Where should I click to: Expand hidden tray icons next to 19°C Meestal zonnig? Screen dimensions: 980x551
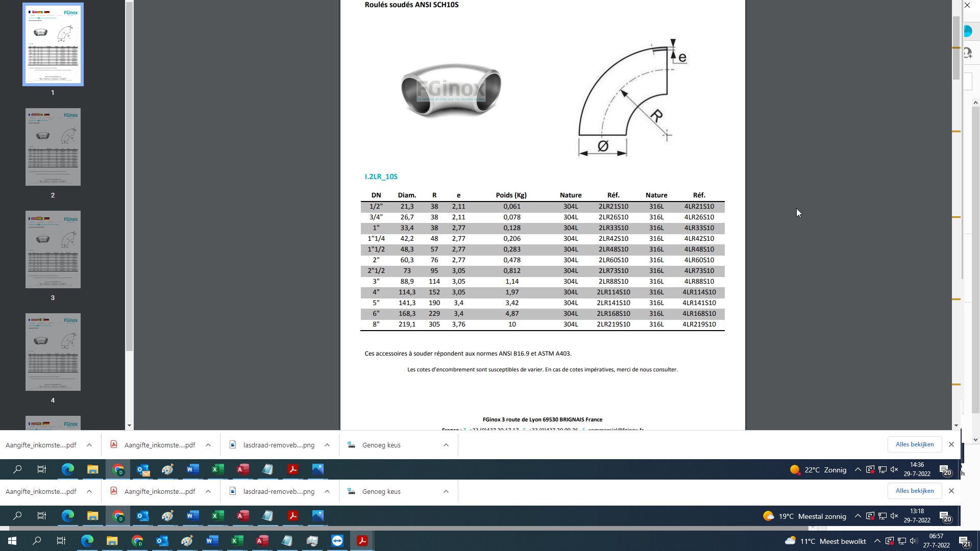(x=858, y=516)
